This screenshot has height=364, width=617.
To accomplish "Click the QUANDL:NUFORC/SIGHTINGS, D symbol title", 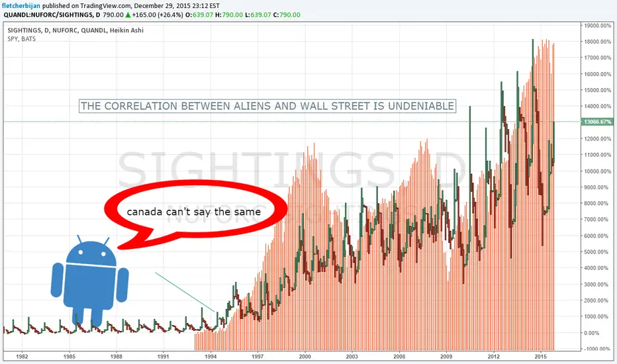I will 52,15.
